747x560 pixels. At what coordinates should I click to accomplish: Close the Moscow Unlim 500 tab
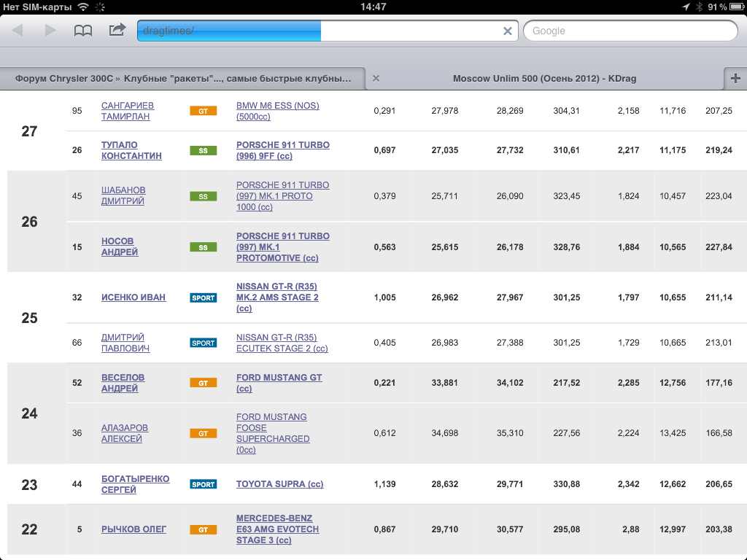tap(376, 79)
